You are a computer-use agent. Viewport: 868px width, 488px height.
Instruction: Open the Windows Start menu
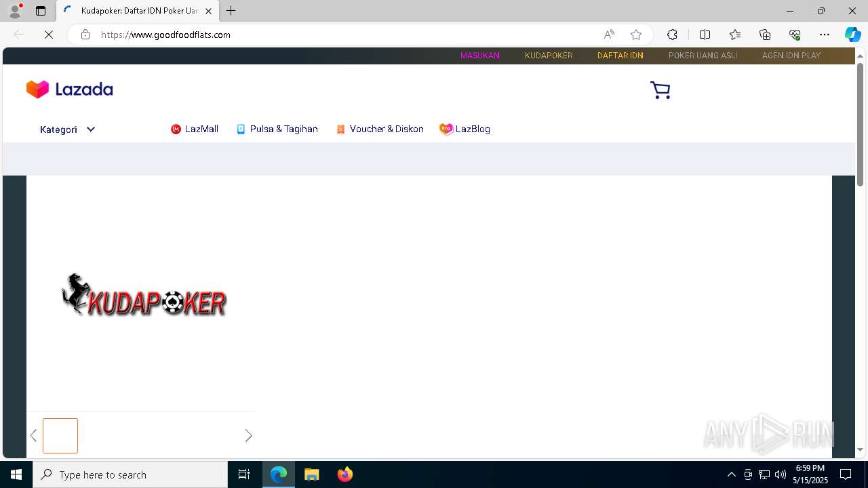pyautogui.click(x=16, y=474)
